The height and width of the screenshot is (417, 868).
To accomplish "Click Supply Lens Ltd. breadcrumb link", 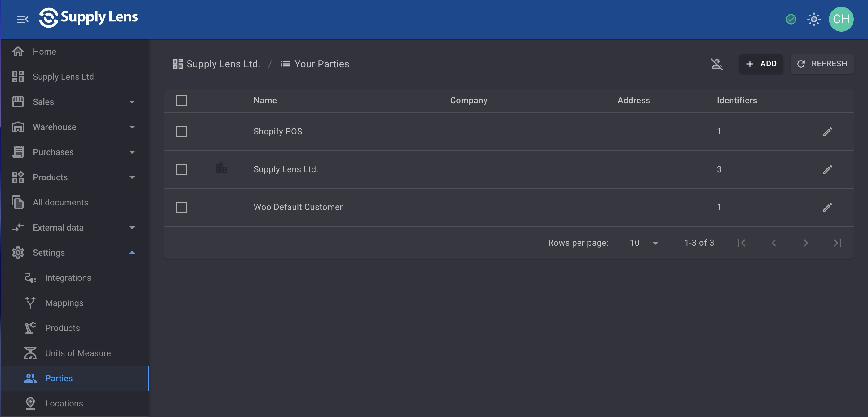I will [x=217, y=64].
